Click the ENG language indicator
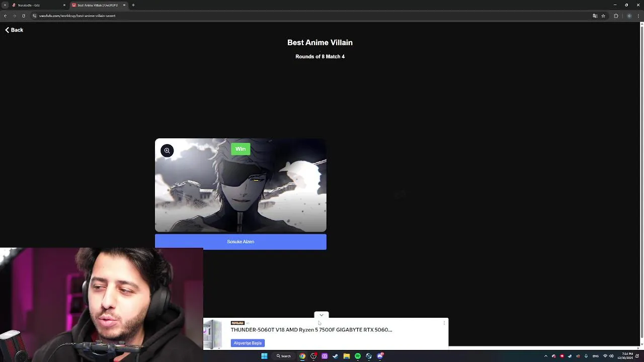The width and height of the screenshot is (644, 362). 596,356
